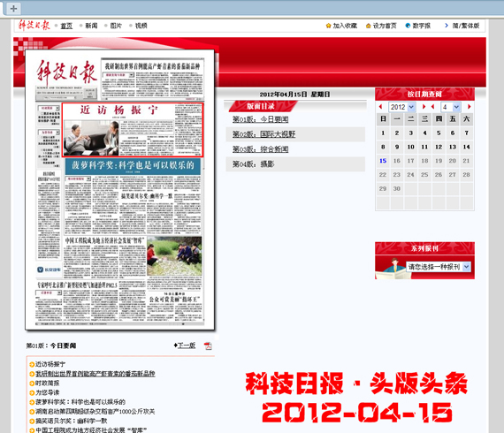Click the 数字报 globe icon
This screenshot has height=433, width=504.
pos(408,26)
